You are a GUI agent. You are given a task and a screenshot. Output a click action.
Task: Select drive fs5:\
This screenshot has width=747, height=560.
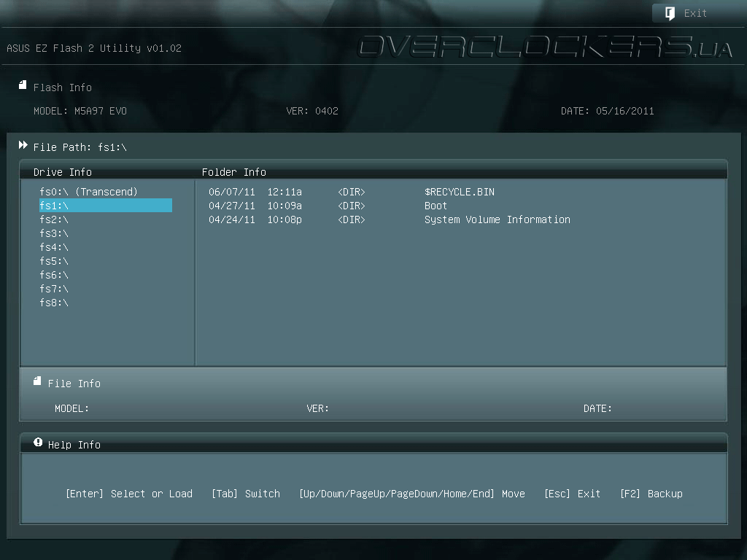[54, 261]
